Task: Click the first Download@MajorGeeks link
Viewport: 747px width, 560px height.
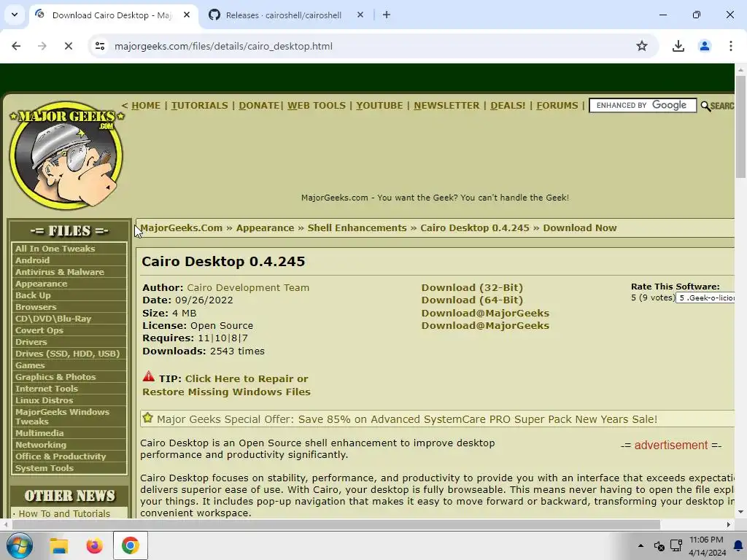Action: [485, 313]
